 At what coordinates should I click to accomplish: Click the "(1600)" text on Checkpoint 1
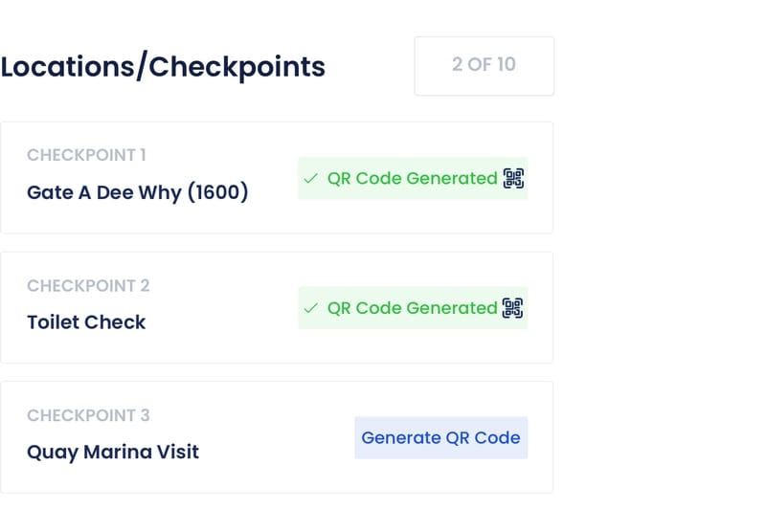click(x=217, y=192)
